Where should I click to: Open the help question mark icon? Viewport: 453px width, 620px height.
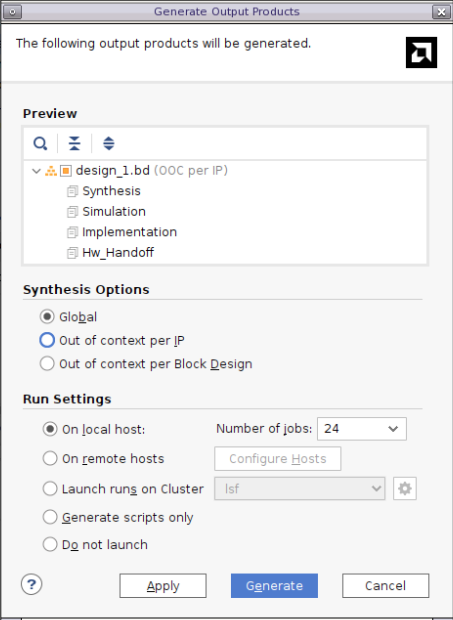coord(32,584)
